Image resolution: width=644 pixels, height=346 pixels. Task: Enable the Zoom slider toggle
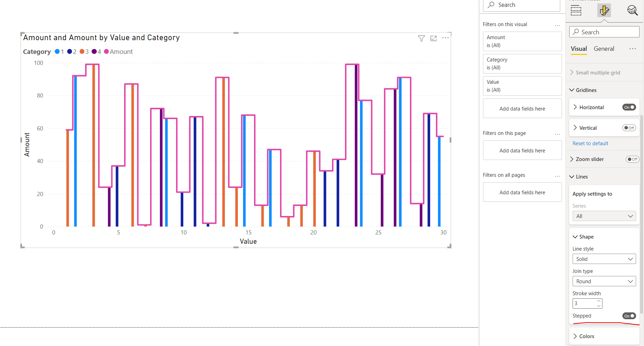[x=633, y=159]
